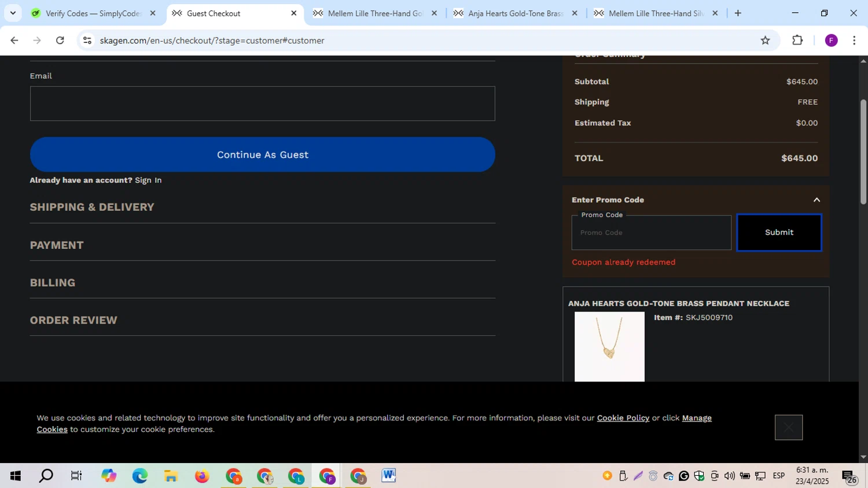Open the browser extensions menu
This screenshot has height=488, width=868.
point(797,41)
